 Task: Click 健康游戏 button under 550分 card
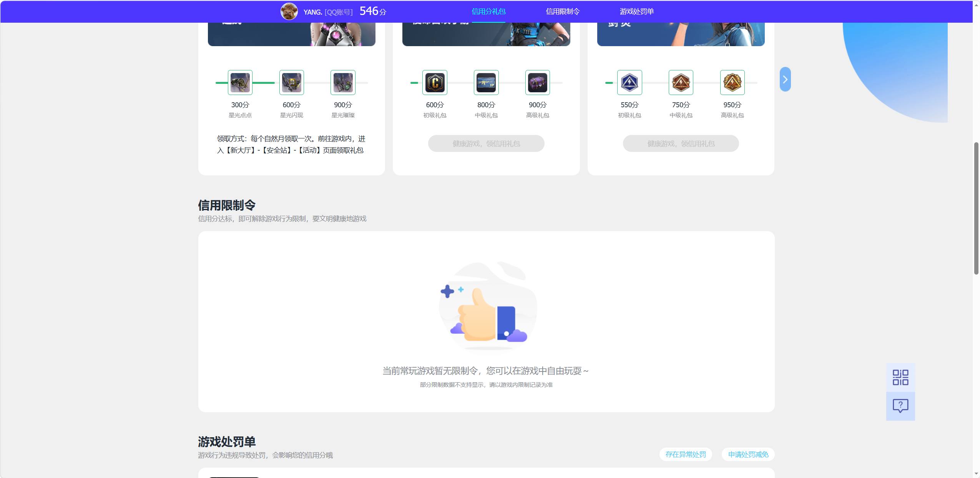pyautogui.click(x=681, y=143)
